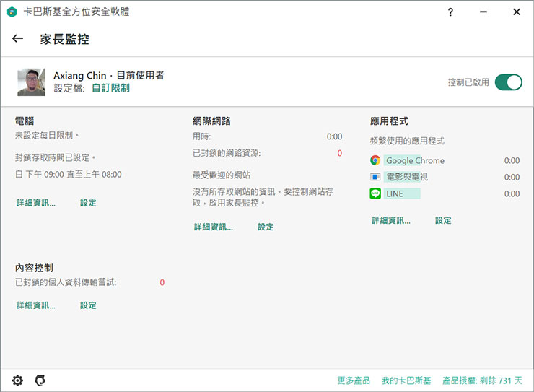Click the 用時 value 0:00

pos(334,136)
